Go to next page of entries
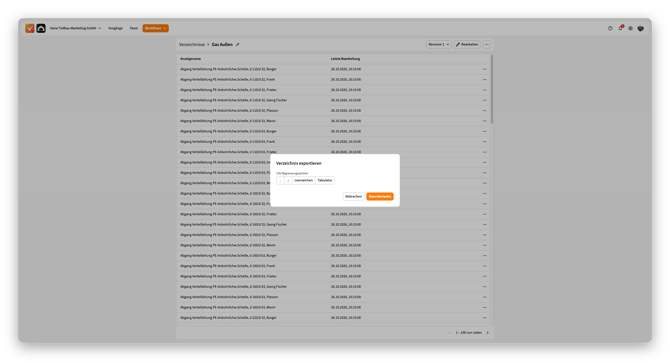This screenshot has height=363, width=670. click(x=488, y=333)
